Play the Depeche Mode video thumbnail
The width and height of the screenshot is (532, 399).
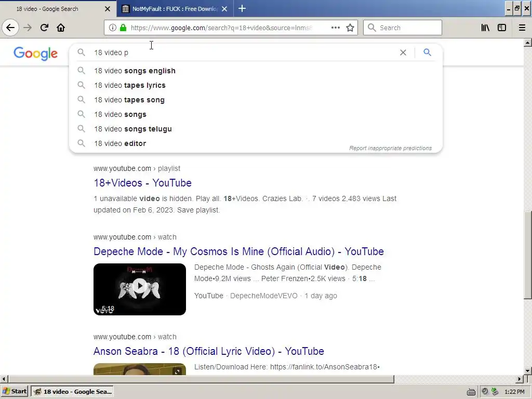140,289
